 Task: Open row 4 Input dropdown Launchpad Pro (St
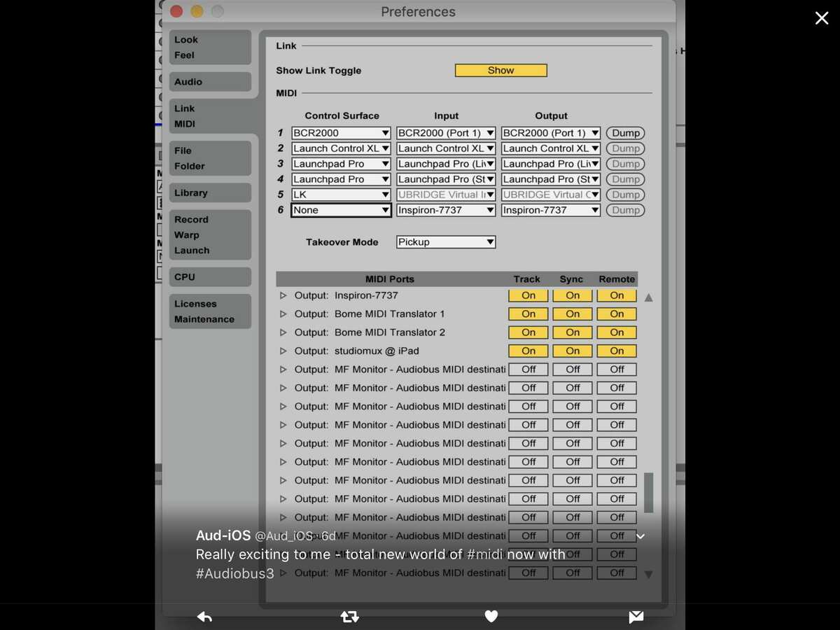coord(446,179)
